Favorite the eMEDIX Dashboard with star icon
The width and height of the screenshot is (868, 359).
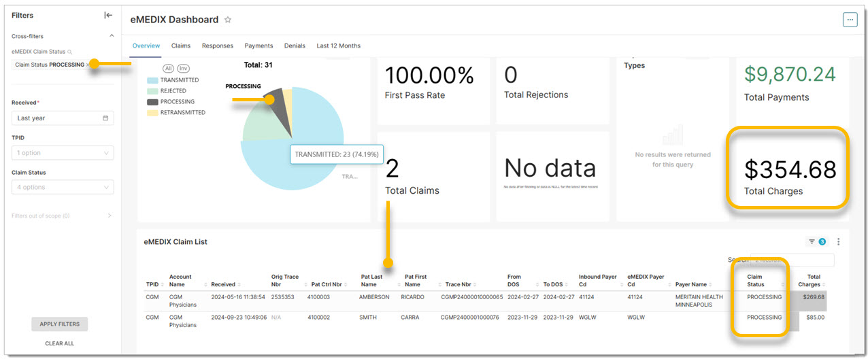click(228, 20)
